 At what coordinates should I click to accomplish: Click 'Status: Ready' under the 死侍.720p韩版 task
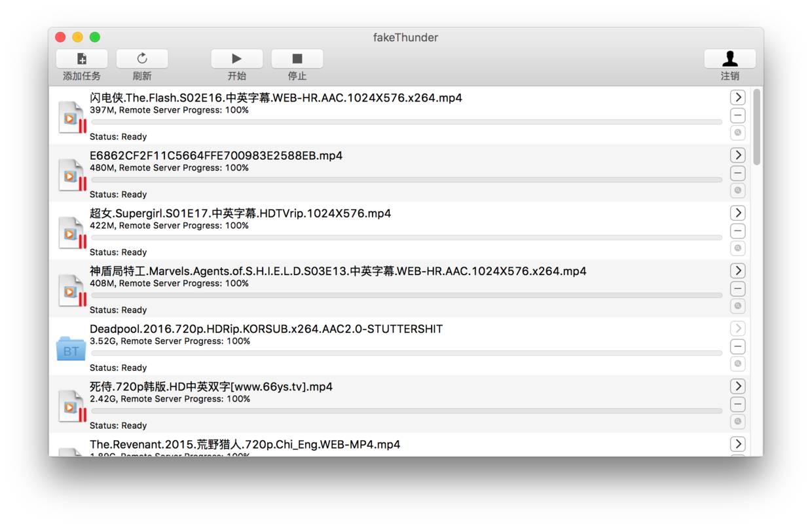tap(118, 425)
